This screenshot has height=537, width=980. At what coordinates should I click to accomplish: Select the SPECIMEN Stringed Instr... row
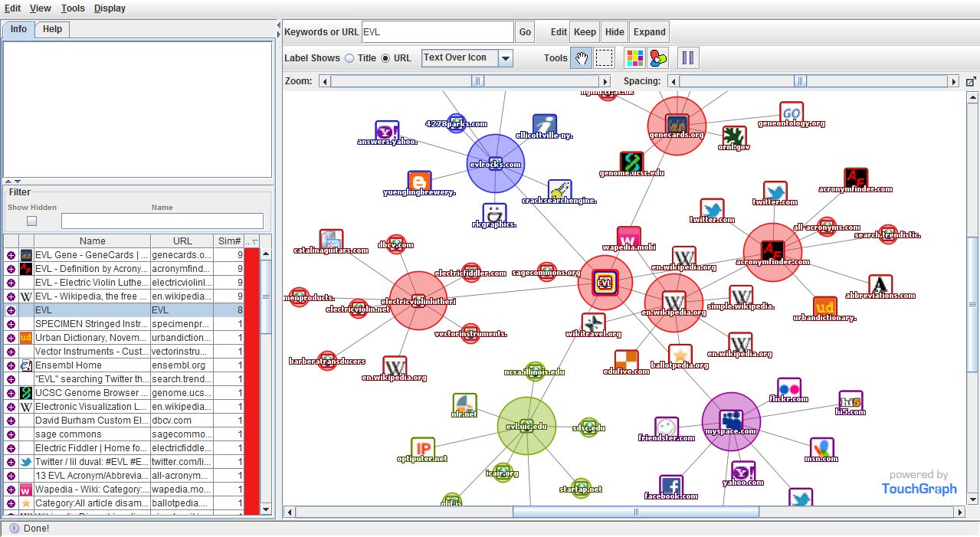pos(124,324)
